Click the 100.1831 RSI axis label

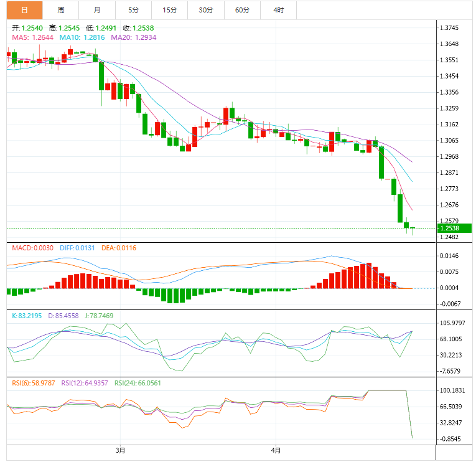[452, 390]
